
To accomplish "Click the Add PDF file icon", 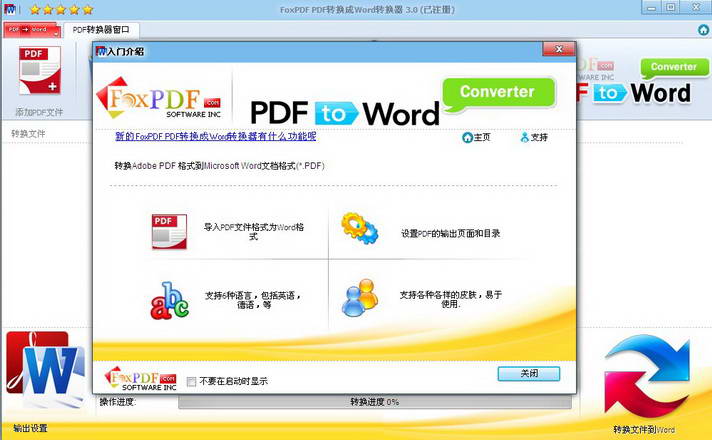I will [x=40, y=70].
